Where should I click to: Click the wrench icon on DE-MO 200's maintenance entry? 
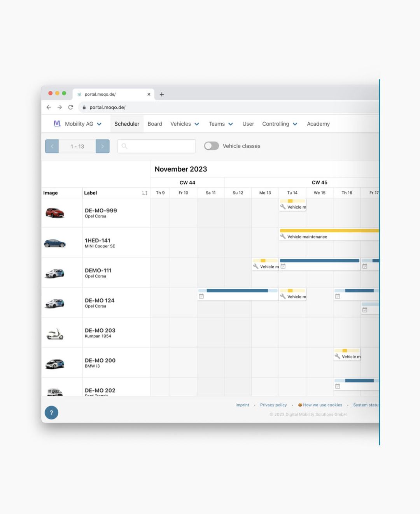tap(338, 356)
